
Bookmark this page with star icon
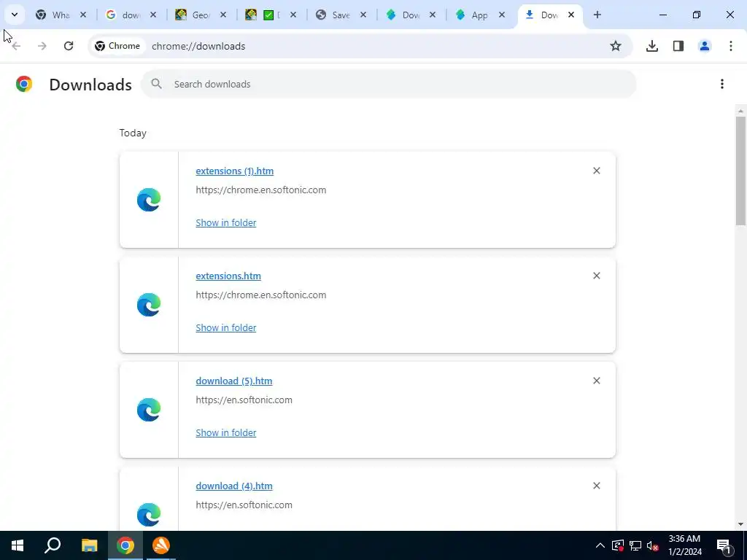(616, 46)
